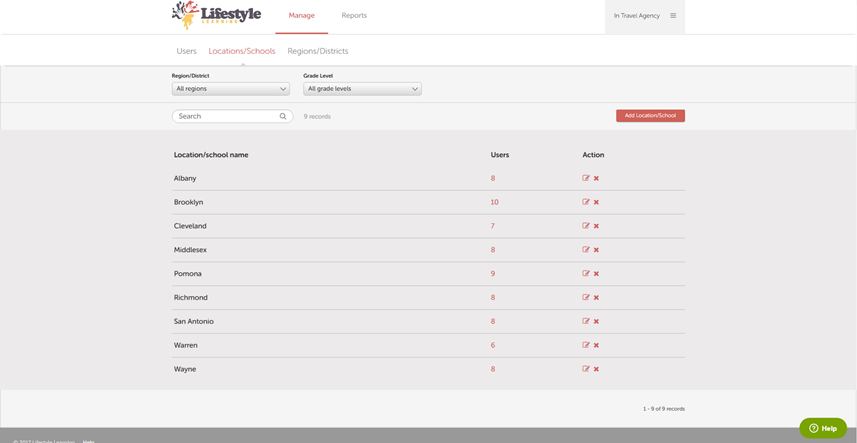Image resolution: width=857 pixels, height=443 pixels.
Task: Open the Regions/Districts sub-tab
Action: pyautogui.click(x=318, y=51)
